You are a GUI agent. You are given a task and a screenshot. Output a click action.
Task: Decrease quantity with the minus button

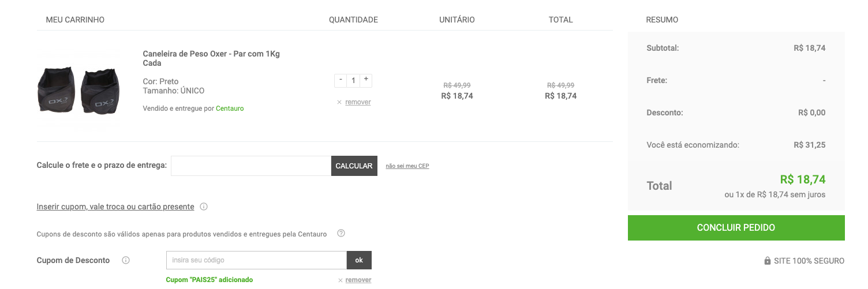click(341, 80)
